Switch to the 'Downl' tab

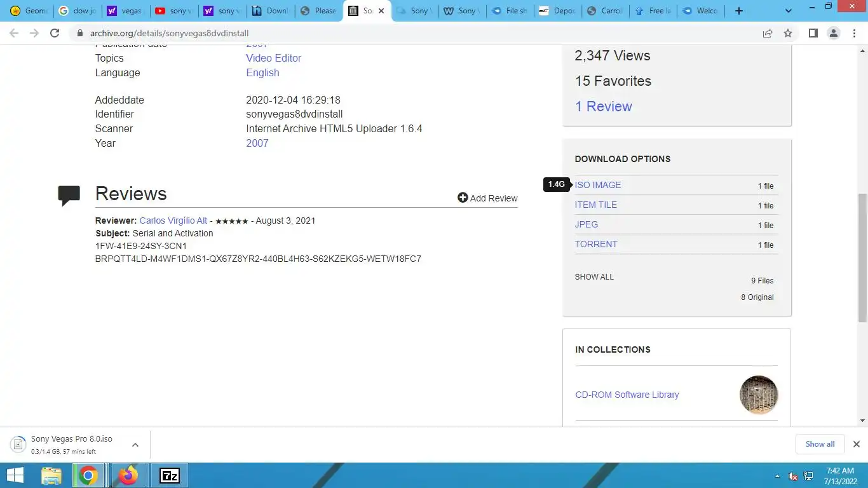point(269,11)
